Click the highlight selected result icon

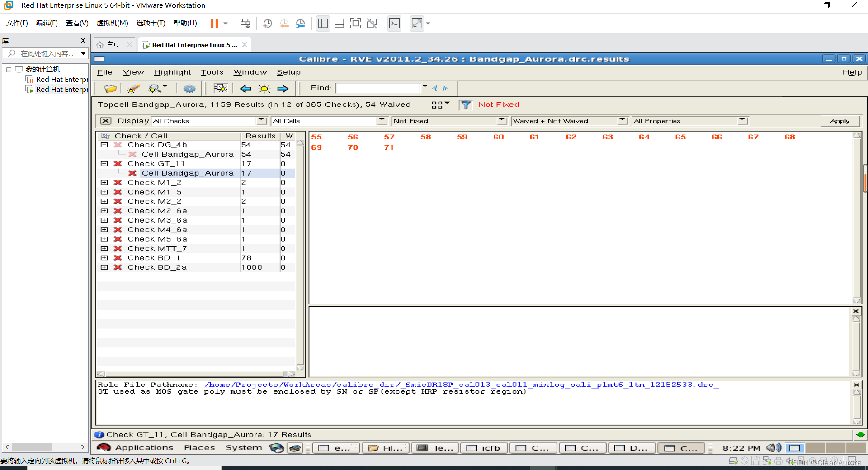pyautogui.click(x=220, y=88)
